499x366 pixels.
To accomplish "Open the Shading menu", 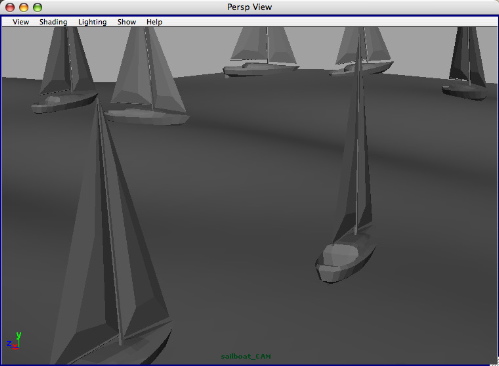I will point(53,22).
